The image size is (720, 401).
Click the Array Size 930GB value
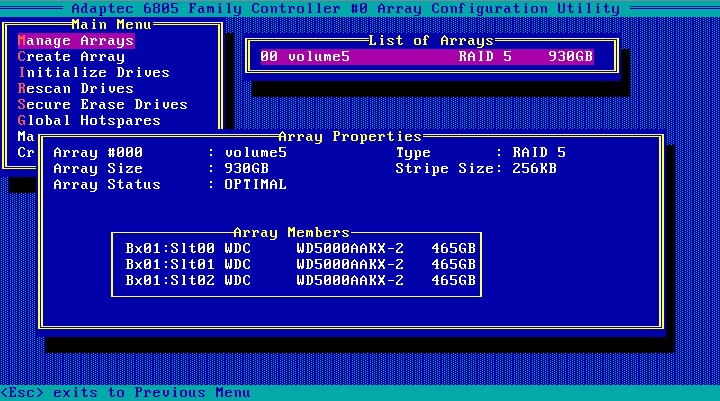tap(246, 169)
